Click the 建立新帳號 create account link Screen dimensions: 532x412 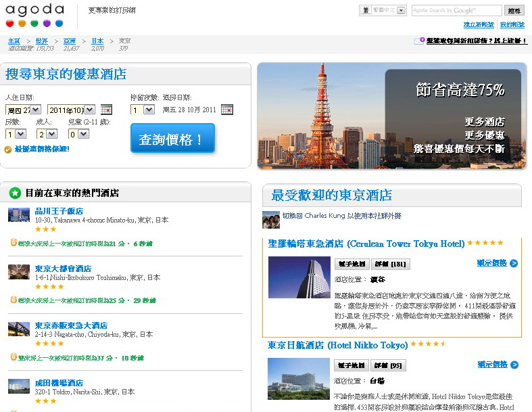(479, 24)
